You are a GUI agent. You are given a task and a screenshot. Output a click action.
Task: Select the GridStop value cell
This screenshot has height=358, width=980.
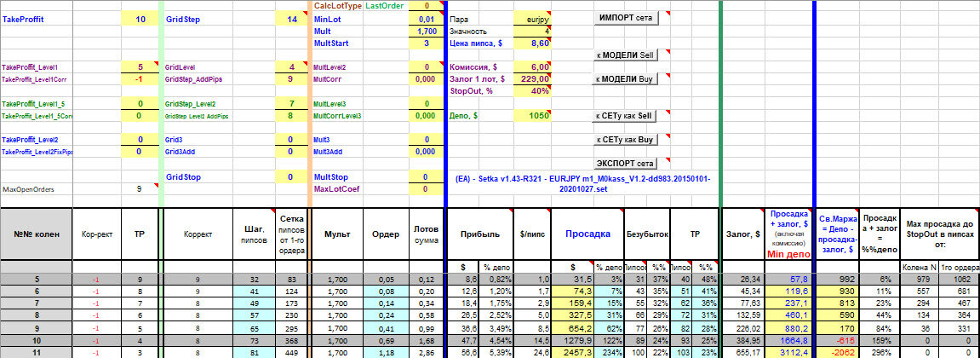pyautogui.click(x=292, y=177)
